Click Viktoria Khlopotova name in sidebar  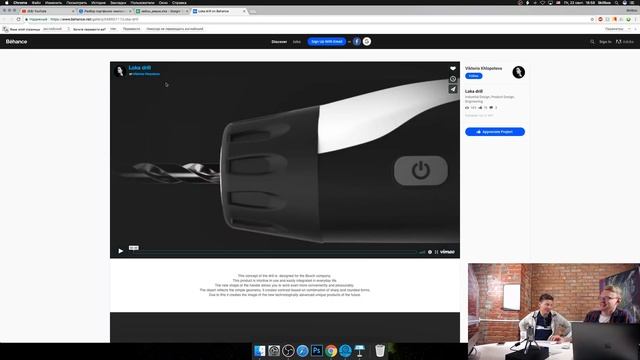pyautogui.click(x=484, y=68)
